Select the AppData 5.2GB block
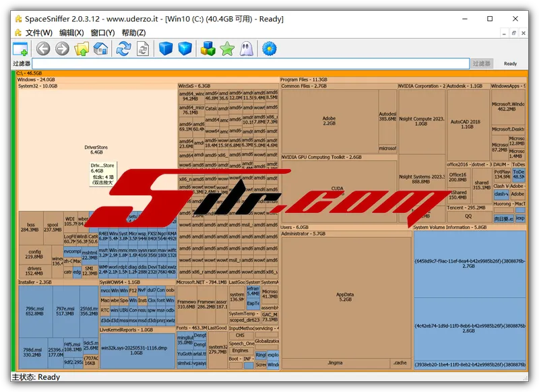 345,297
